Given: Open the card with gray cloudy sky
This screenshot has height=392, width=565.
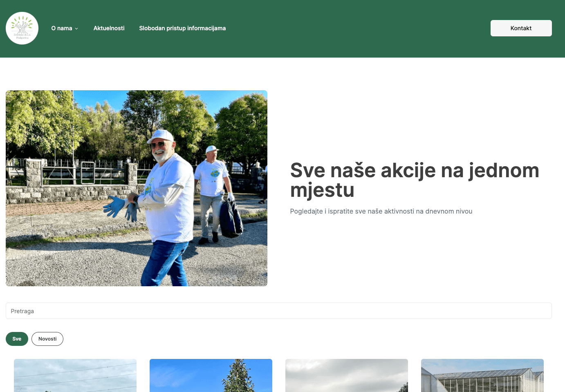Looking at the screenshot, I should 346,376.
